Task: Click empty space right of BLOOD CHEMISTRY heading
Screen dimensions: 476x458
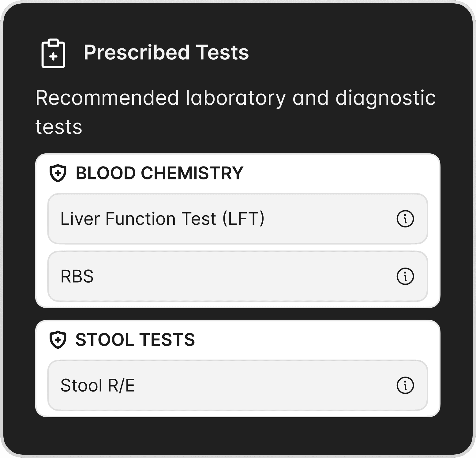Action: coord(337,173)
